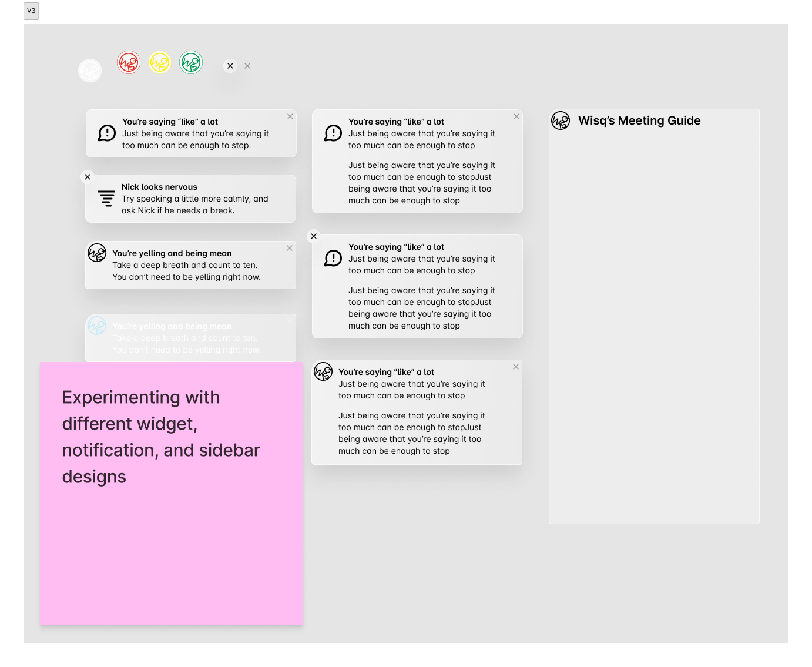
Task: Select the faded white Wisq logo badge
Action: (90, 71)
